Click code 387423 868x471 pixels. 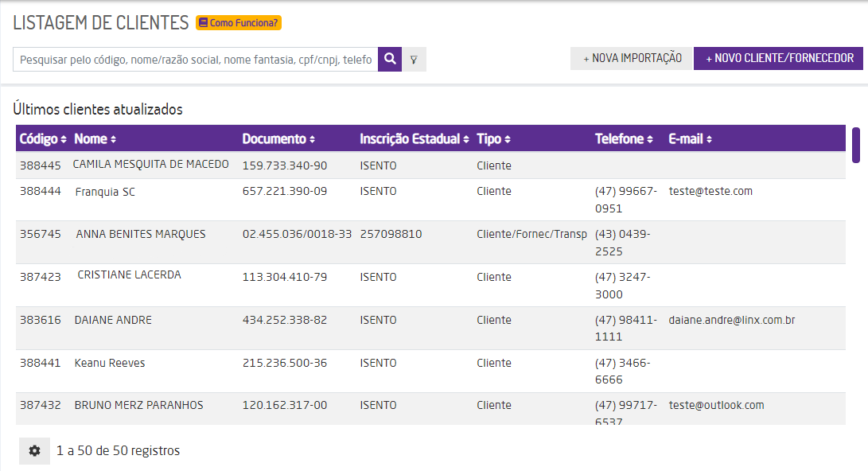(x=41, y=277)
